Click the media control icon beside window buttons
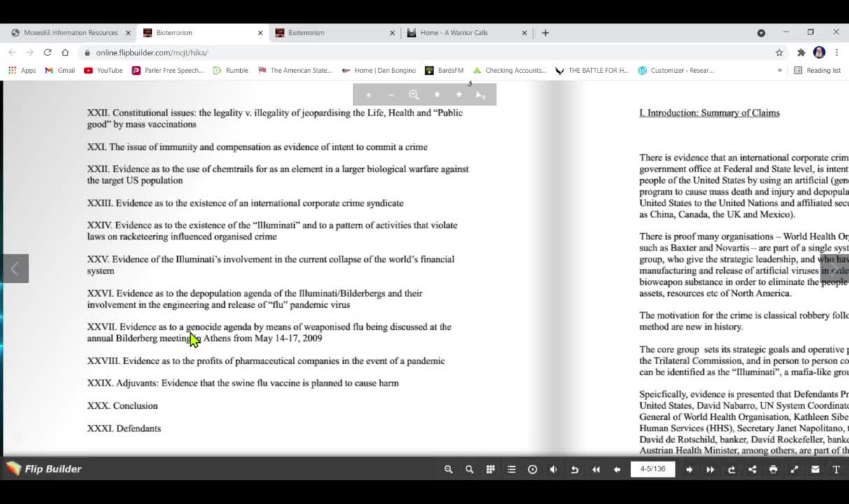 click(761, 32)
